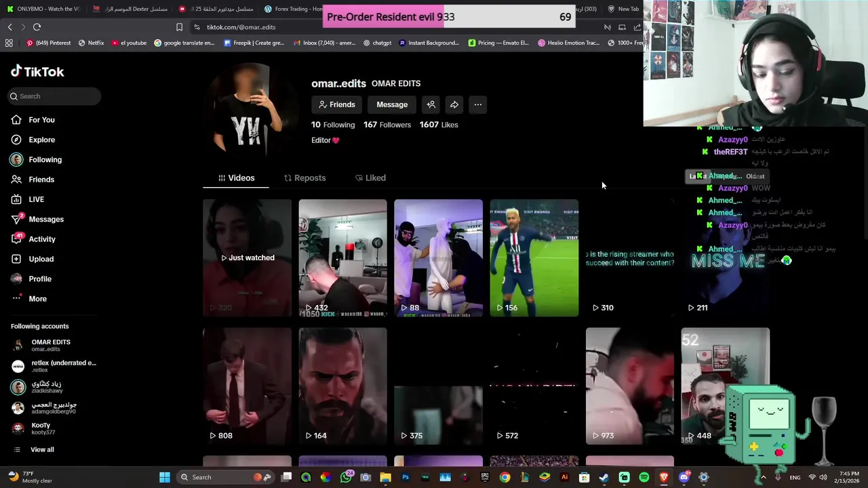Open the Activity notifications
Image resolution: width=868 pixels, height=488 pixels.
tap(33, 239)
